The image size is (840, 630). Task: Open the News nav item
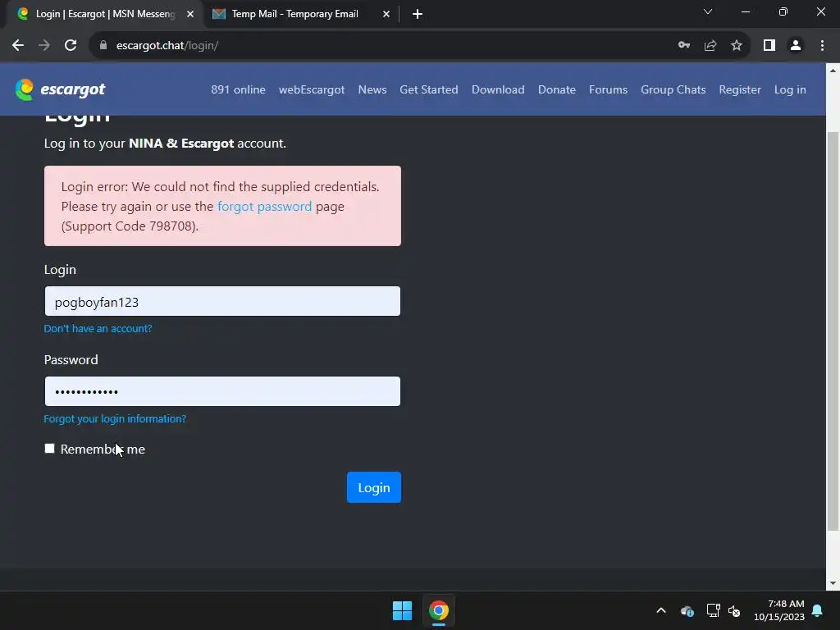(x=372, y=89)
